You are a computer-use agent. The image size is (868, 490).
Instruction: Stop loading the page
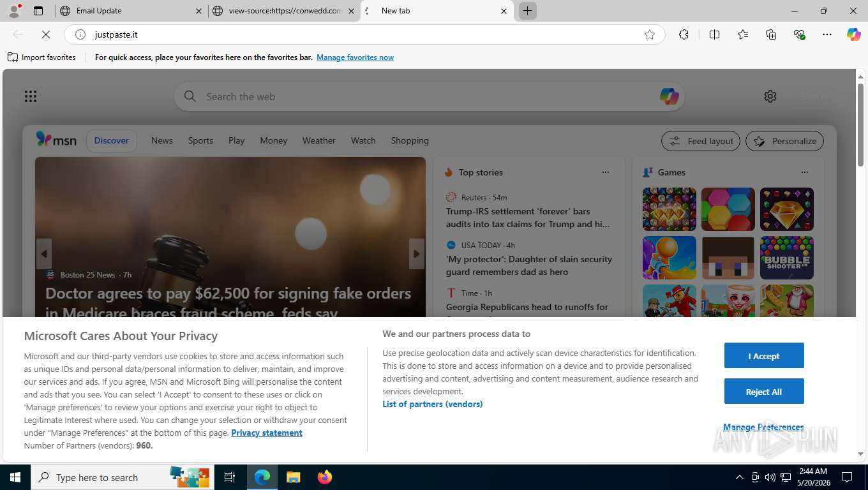point(45,34)
